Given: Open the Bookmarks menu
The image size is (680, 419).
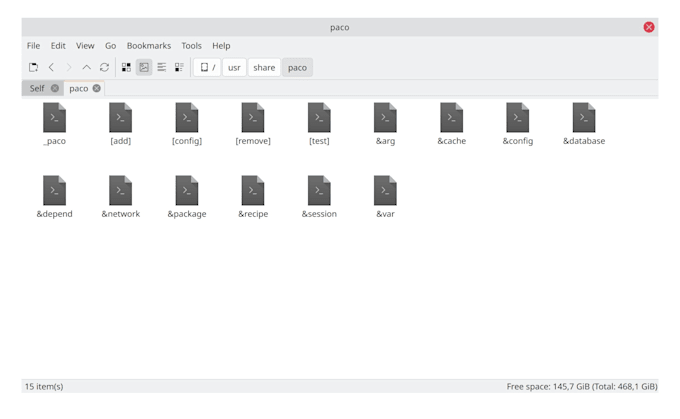Looking at the screenshot, I should pyautogui.click(x=149, y=46).
